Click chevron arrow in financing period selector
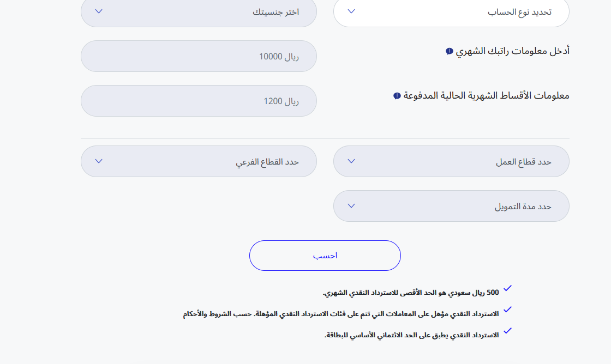 coord(351,206)
